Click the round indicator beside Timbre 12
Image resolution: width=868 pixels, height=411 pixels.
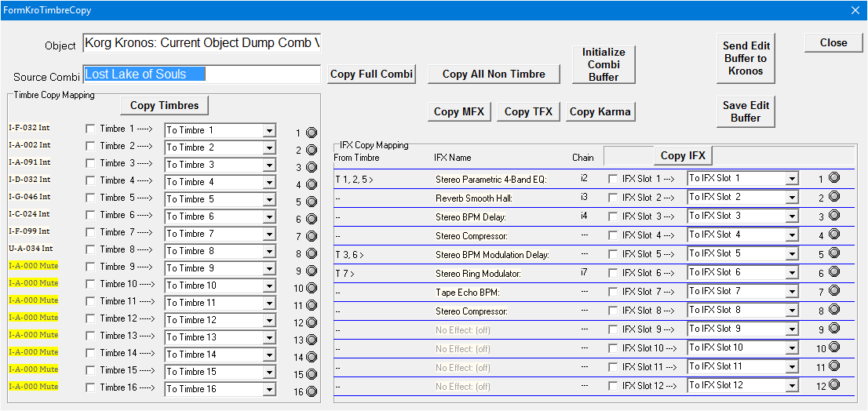tap(312, 322)
